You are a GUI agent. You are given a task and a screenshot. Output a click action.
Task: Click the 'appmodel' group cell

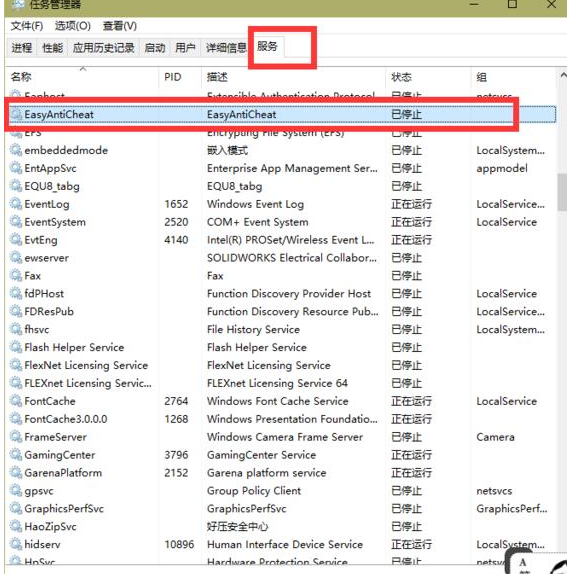(502, 168)
